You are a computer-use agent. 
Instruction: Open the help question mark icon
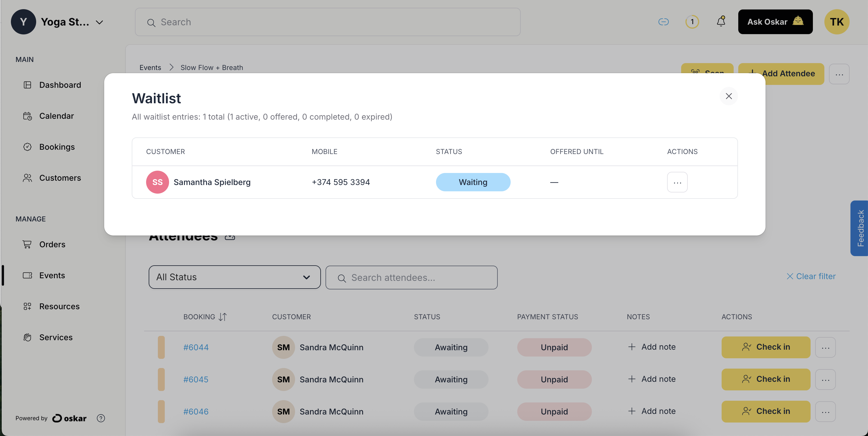point(101,418)
